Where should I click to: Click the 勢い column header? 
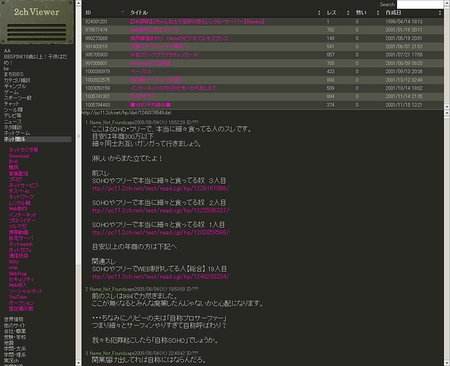click(x=361, y=13)
